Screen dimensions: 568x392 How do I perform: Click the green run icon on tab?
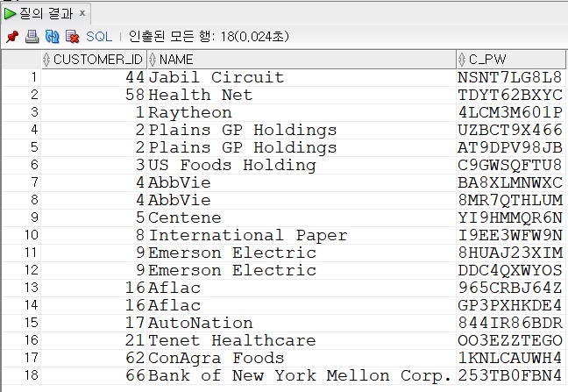(x=11, y=14)
